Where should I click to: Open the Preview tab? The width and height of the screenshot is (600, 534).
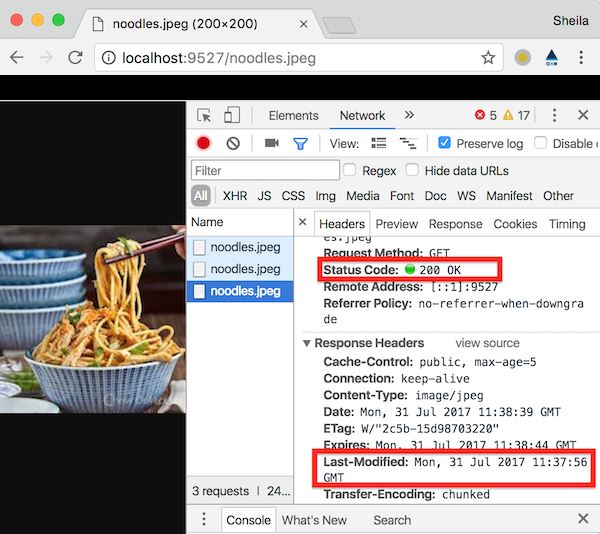pyautogui.click(x=397, y=224)
